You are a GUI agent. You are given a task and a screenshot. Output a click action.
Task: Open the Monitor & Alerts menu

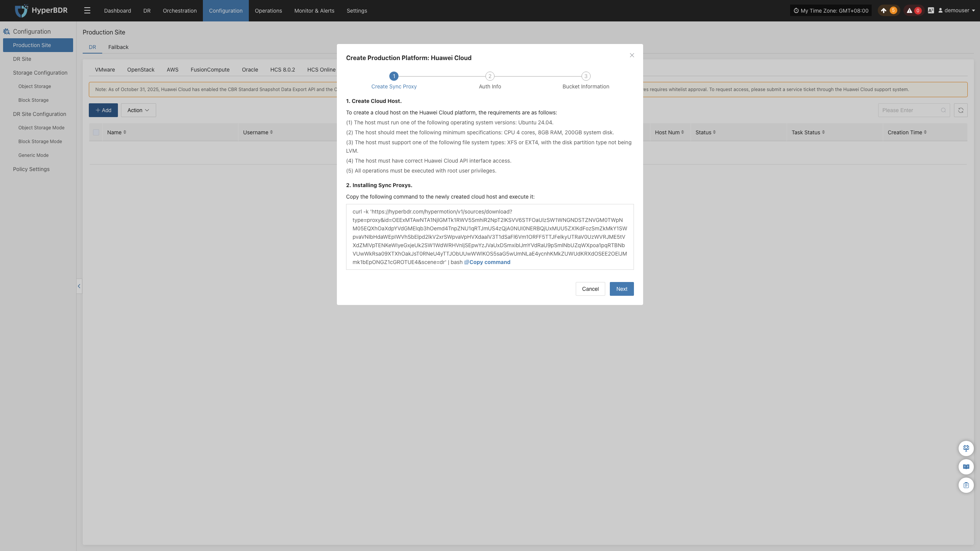314,11
